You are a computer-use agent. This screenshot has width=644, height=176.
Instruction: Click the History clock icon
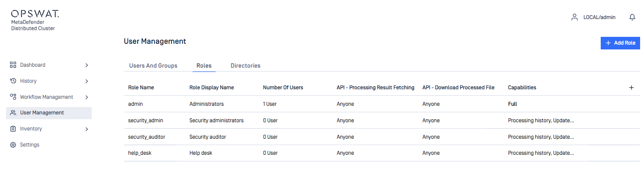point(13,81)
